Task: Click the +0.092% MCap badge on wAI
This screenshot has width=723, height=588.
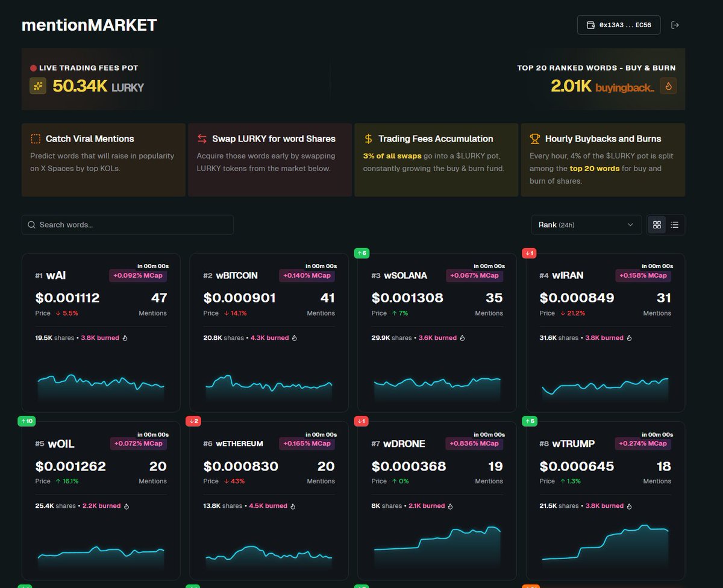Action: click(x=137, y=275)
